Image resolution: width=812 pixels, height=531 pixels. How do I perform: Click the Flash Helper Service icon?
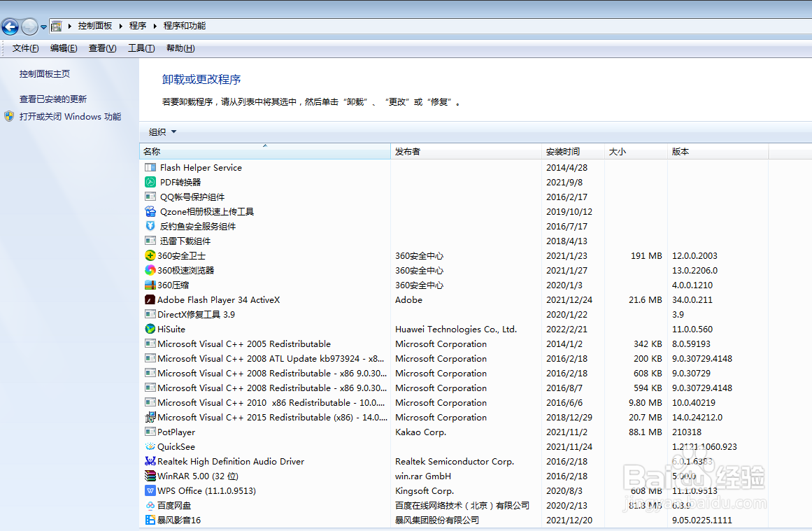(150, 167)
